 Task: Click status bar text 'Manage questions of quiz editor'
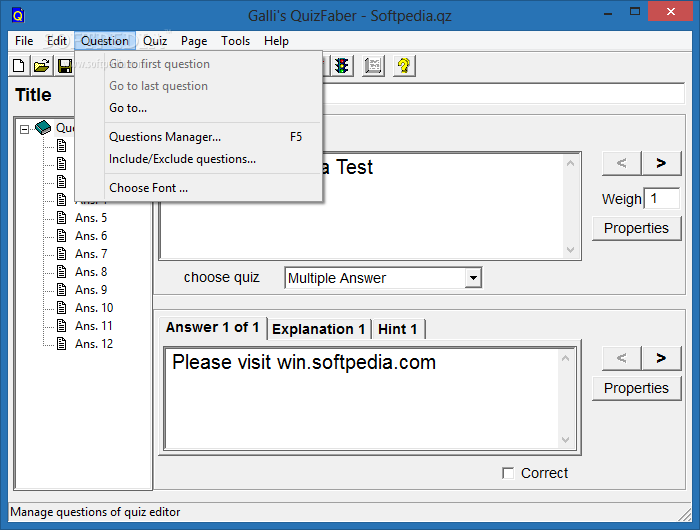pyautogui.click(x=95, y=512)
